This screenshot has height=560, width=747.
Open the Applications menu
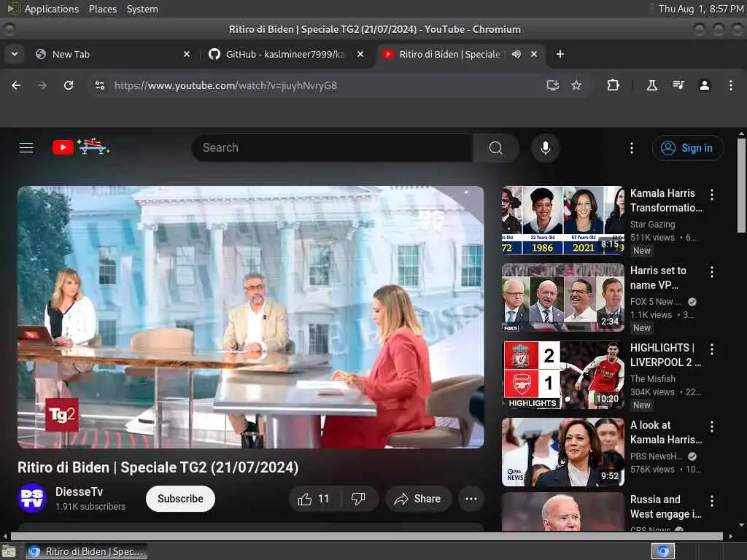pyautogui.click(x=52, y=9)
